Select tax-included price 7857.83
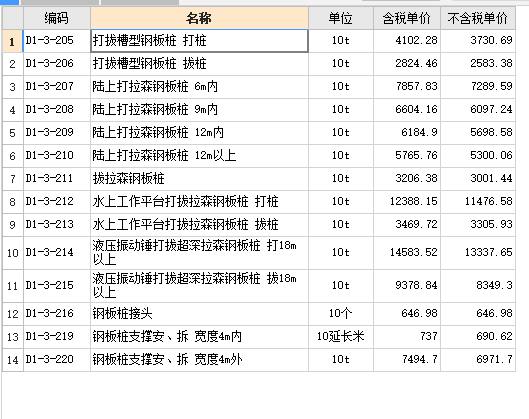Screen dimensions: 529x419 tap(407, 87)
